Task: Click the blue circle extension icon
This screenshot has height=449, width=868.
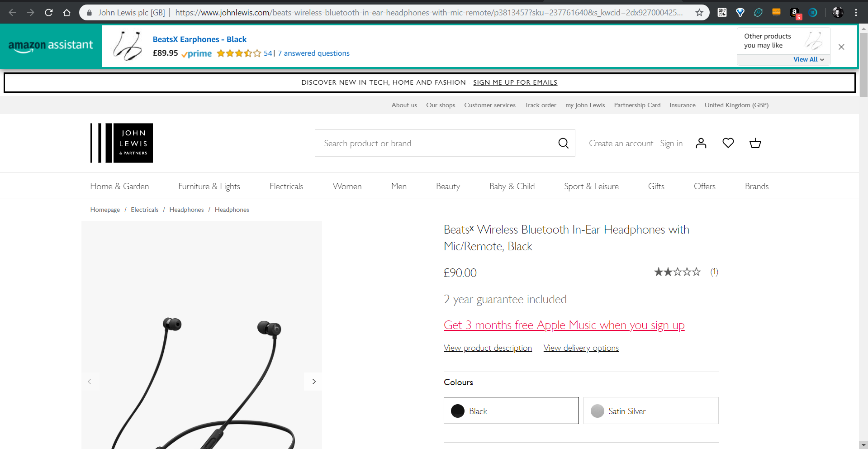Action: point(813,13)
